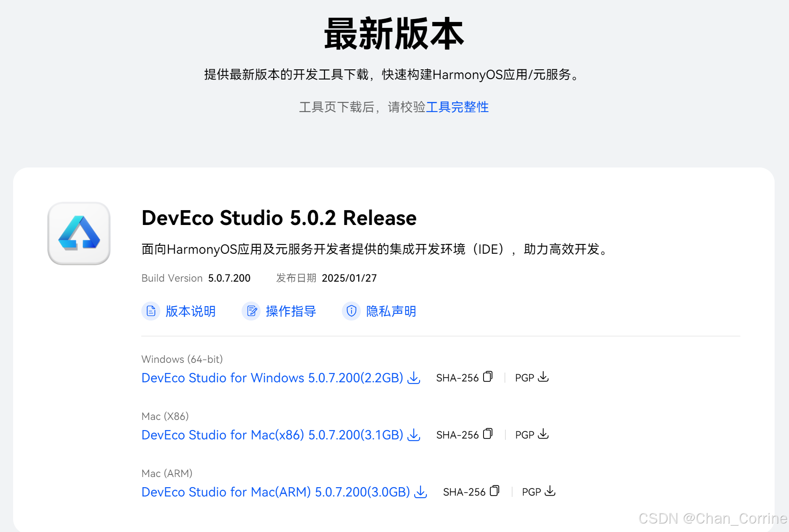Image resolution: width=789 pixels, height=532 pixels.
Task: Click PGP label in the Mac(ARM) row
Action: point(531,492)
